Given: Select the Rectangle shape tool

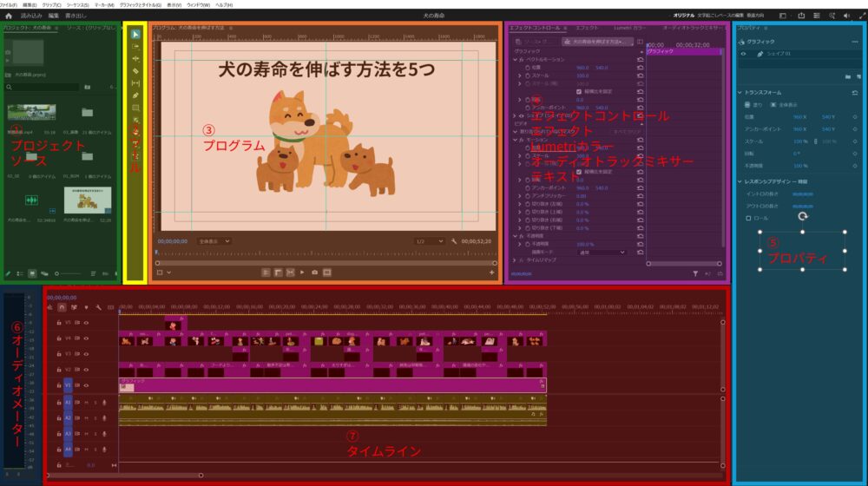Looking at the screenshot, I should pos(135,108).
